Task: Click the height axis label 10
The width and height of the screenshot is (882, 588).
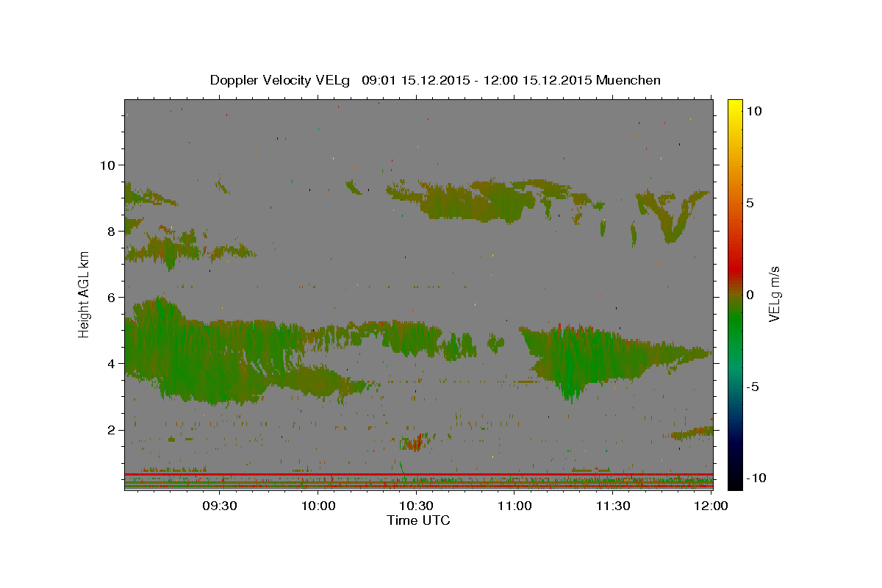Action: pos(107,165)
